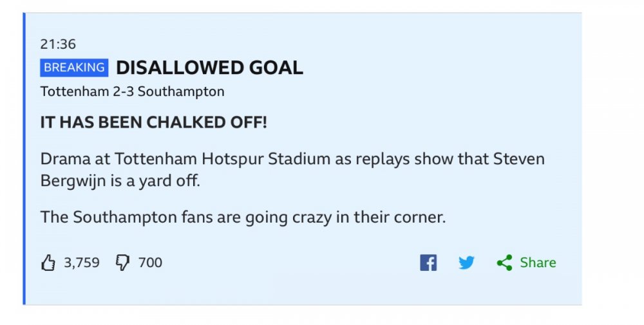This screenshot has width=644, height=325.
Task: Click the 3,759 likes count
Action: [x=82, y=263]
